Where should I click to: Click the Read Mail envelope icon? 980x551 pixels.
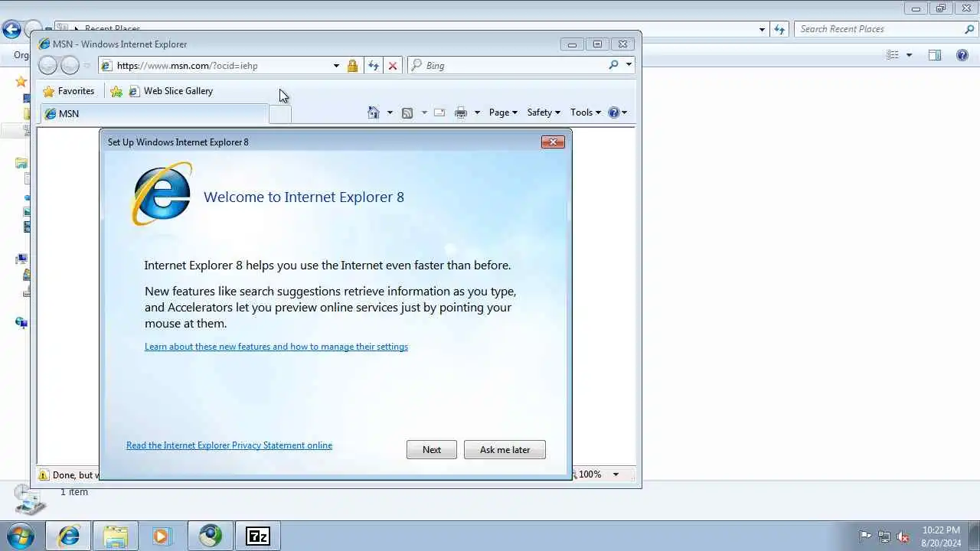click(x=439, y=112)
